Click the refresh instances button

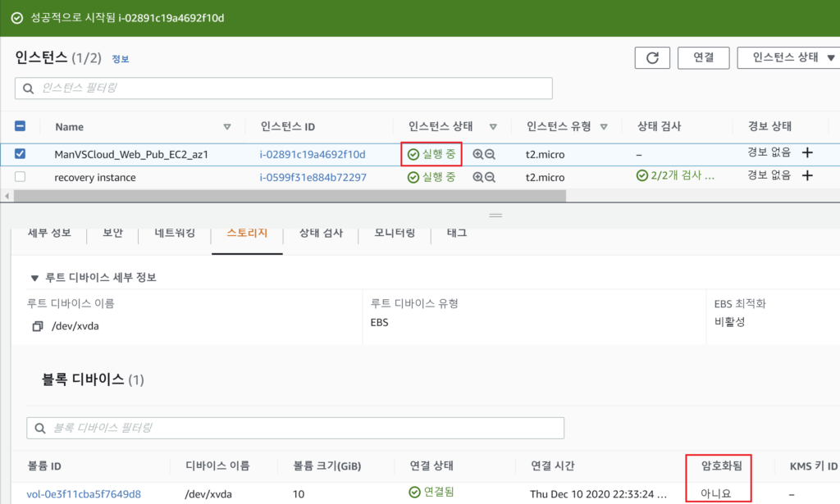click(652, 57)
